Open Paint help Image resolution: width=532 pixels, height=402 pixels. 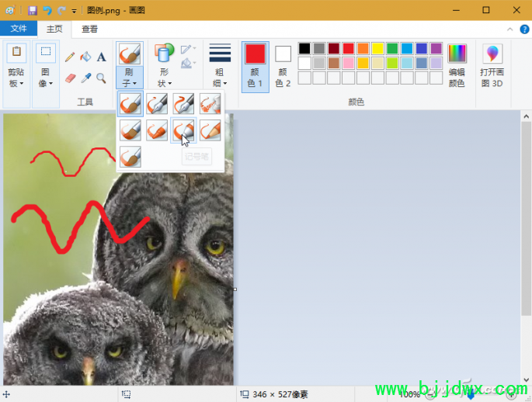pos(524,29)
